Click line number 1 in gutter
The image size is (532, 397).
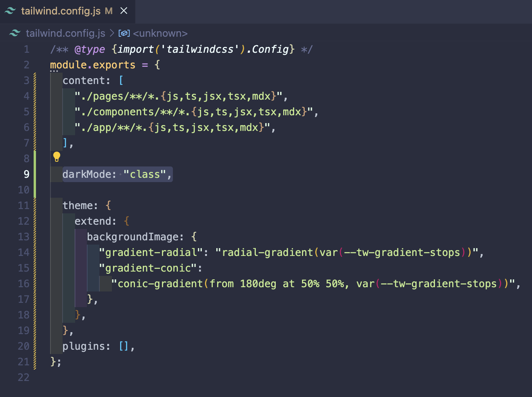point(27,49)
